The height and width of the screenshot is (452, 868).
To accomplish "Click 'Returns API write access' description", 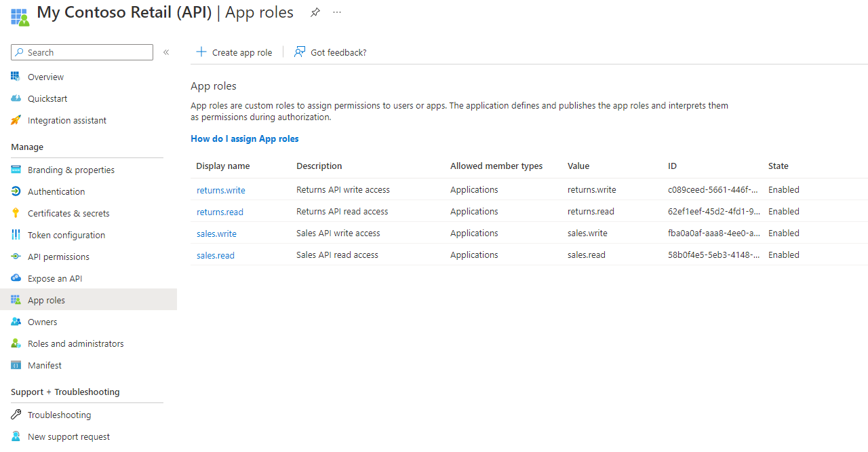I will 343,189.
